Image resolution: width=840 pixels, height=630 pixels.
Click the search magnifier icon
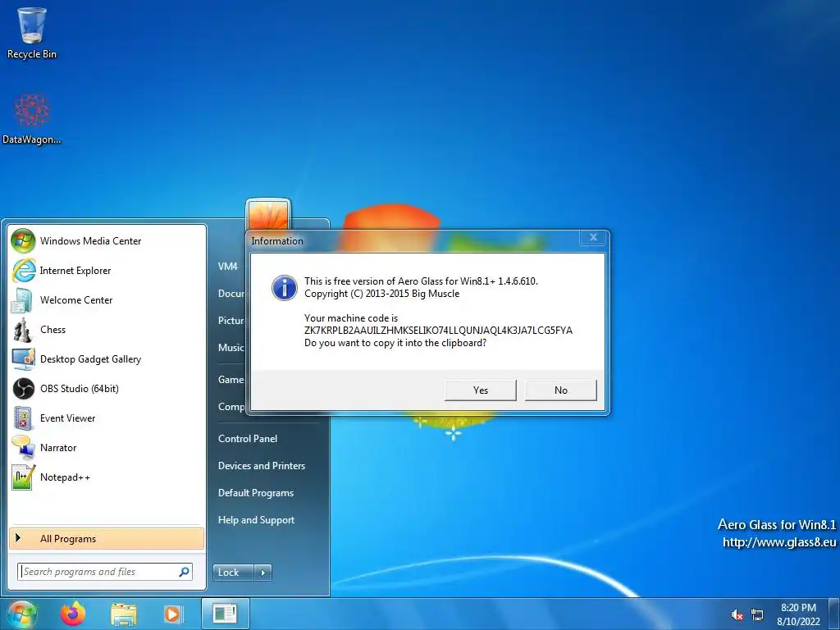[x=184, y=572]
